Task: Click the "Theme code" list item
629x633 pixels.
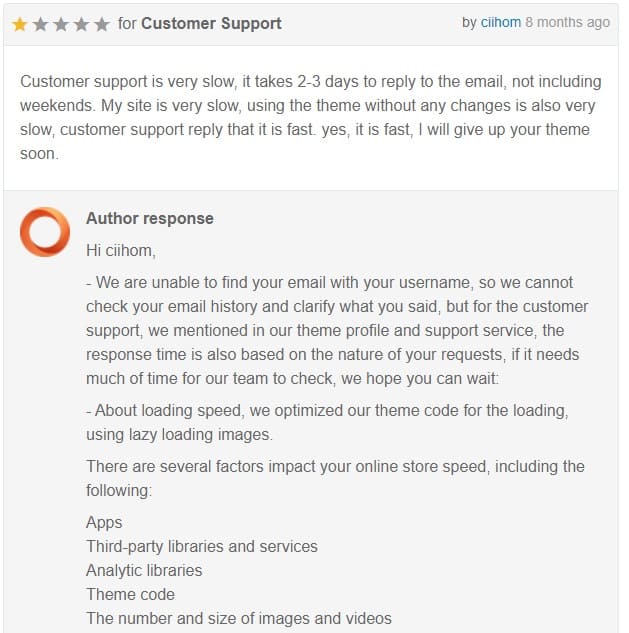Action: point(130,594)
